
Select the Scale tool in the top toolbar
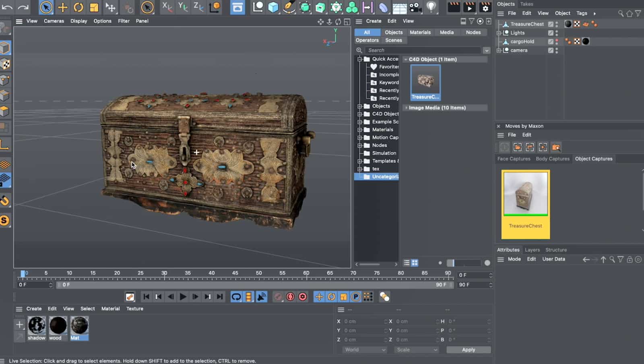click(94, 7)
